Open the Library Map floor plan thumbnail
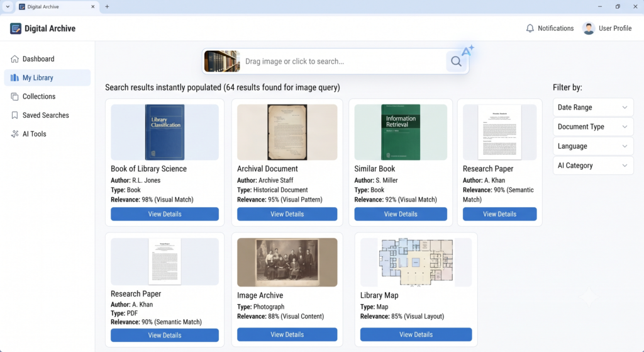 (x=416, y=262)
